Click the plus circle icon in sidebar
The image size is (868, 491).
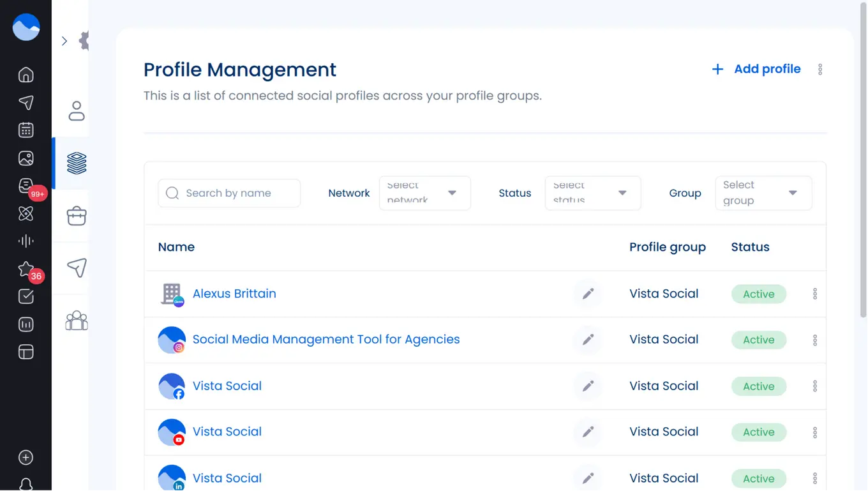pos(26,457)
